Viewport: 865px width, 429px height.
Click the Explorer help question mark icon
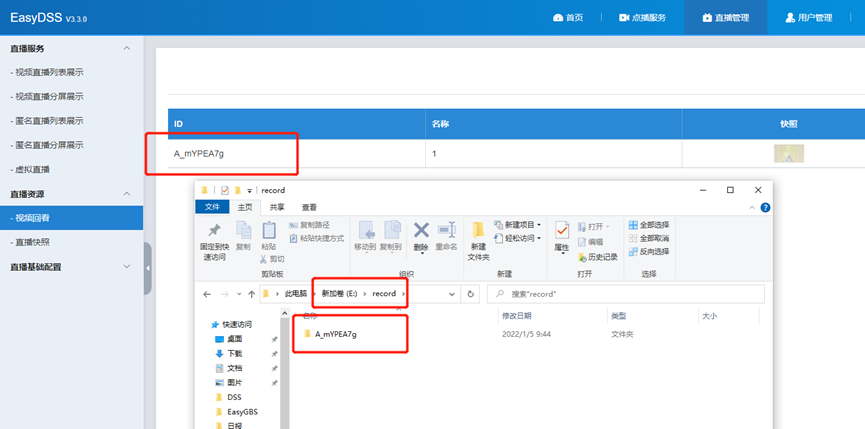[x=765, y=207]
